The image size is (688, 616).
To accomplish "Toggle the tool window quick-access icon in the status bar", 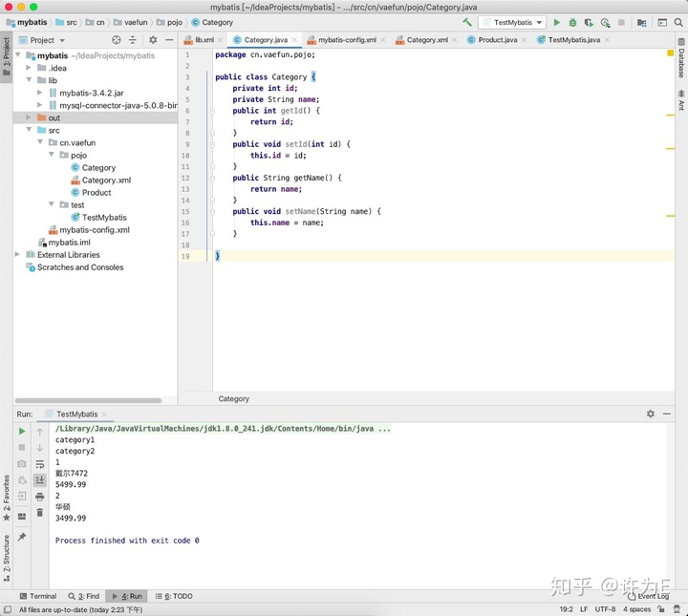I will [x=8, y=609].
